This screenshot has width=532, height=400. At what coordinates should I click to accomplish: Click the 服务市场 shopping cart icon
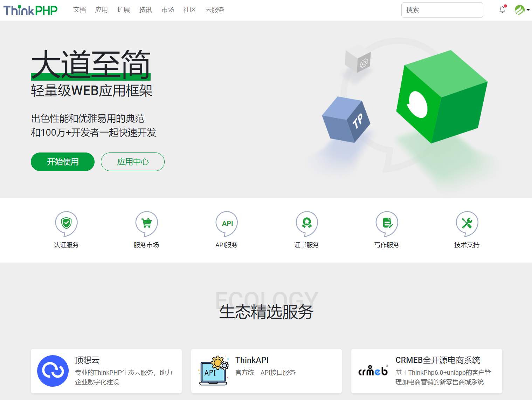click(146, 224)
